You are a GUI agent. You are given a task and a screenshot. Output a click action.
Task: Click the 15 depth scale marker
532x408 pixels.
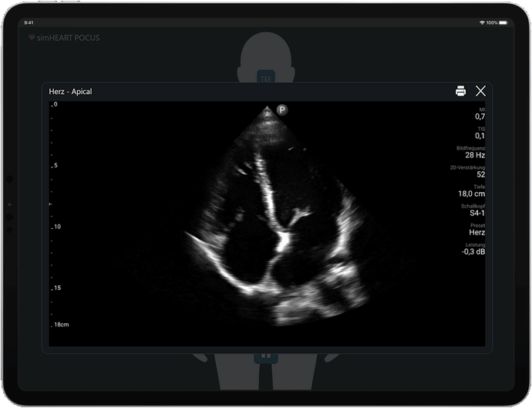click(57, 288)
